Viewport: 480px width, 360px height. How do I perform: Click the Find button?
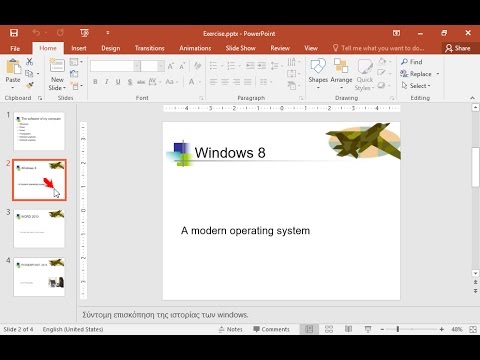tap(412, 62)
